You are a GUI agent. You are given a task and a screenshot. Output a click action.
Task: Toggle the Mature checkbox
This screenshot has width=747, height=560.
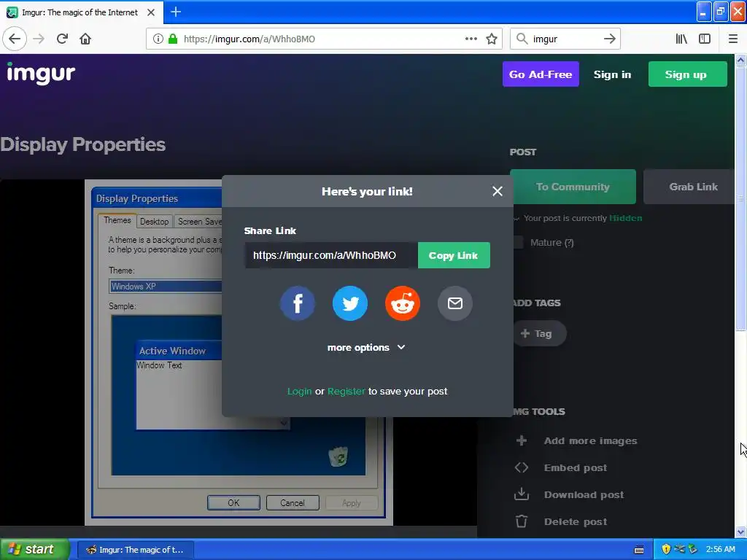pos(518,242)
